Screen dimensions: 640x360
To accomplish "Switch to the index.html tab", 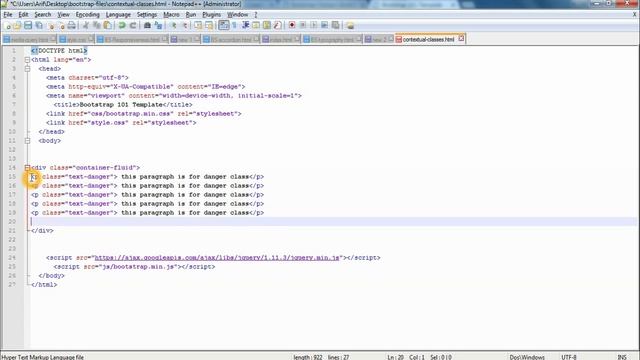I will click(280, 40).
